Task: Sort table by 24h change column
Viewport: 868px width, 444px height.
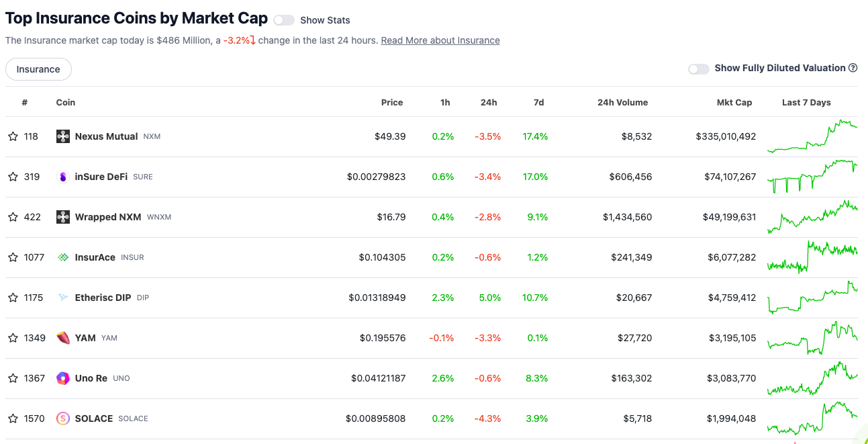Action: coord(489,103)
